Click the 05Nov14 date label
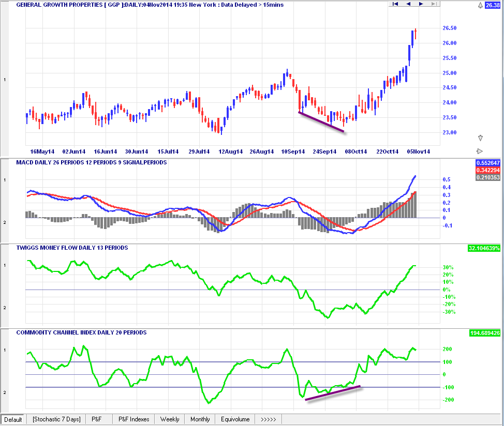Screen dimensions: 504x426 (419, 151)
